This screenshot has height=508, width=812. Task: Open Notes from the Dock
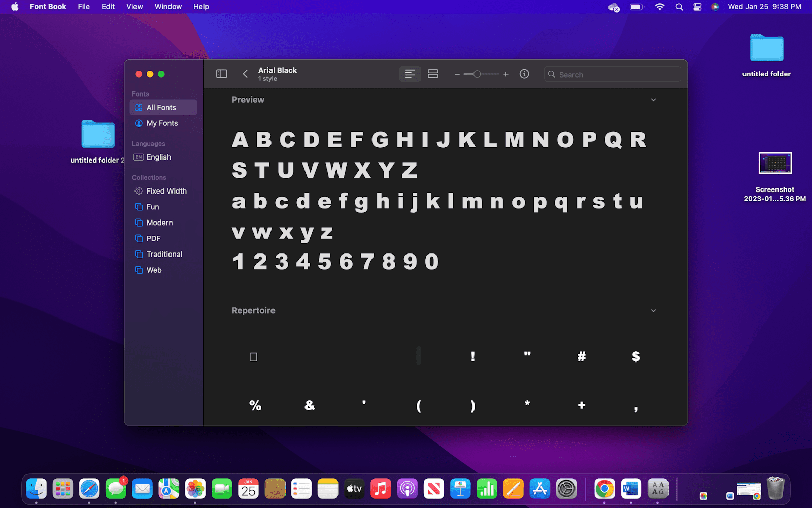[x=328, y=489]
